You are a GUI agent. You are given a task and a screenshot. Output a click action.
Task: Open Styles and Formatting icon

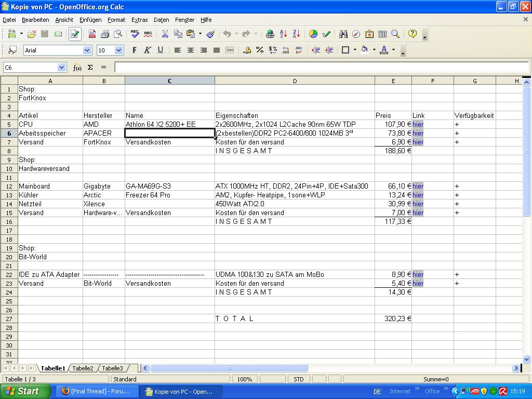pyautogui.click(x=12, y=50)
